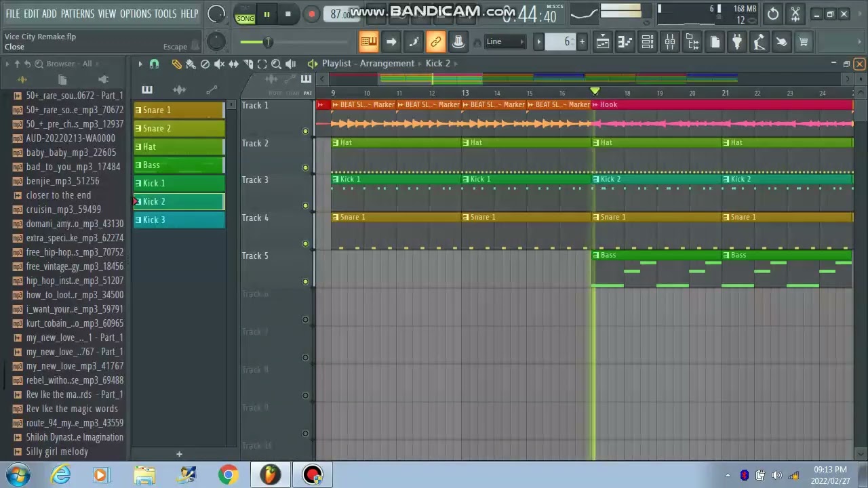The image size is (868, 488).
Task: Open Google Chrome from the taskbar
Action: (229, 474)
